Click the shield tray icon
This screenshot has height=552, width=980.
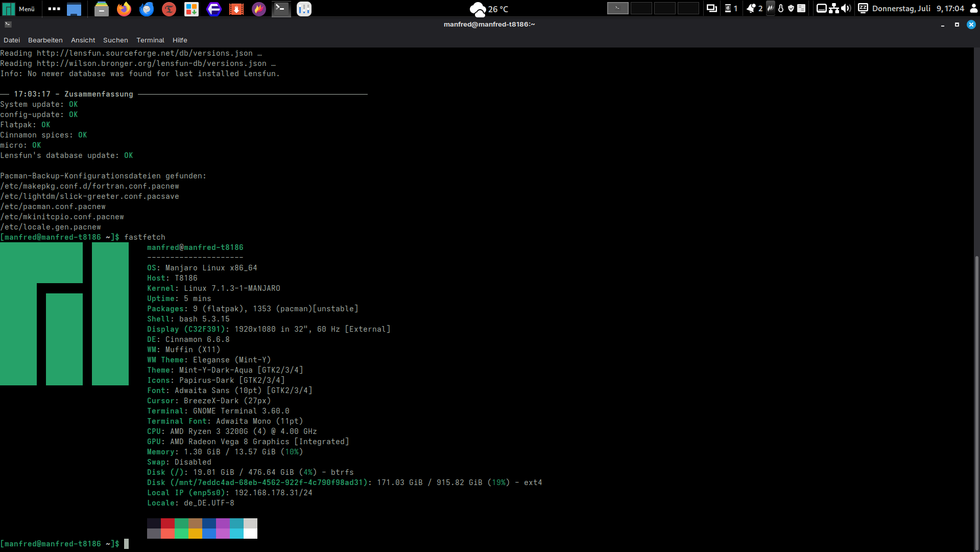pos(791,8)
